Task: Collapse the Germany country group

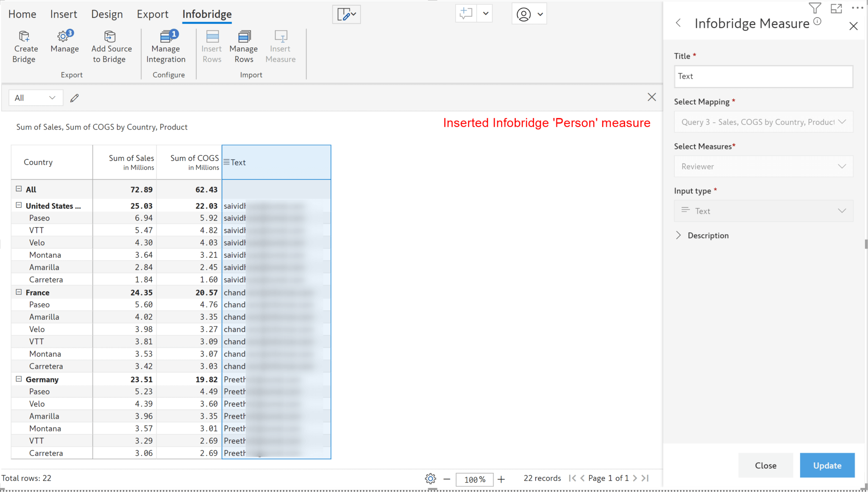Action: point(19,379)
